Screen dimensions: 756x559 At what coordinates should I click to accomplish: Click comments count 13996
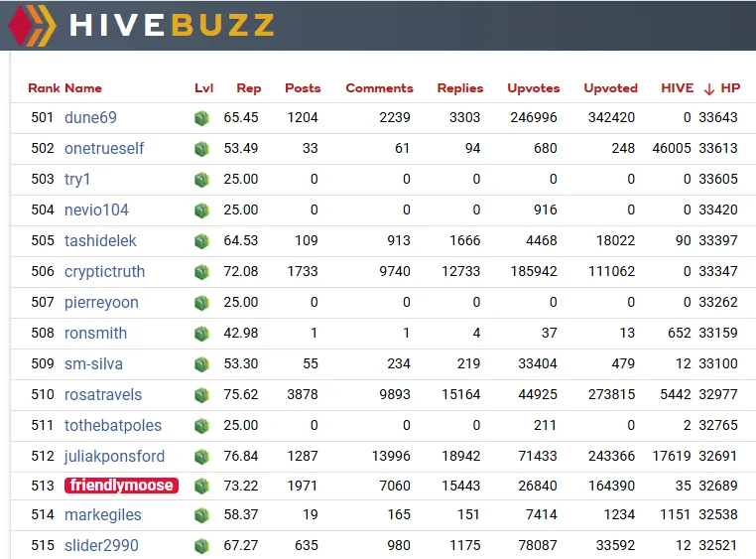[x=391, y=457]
